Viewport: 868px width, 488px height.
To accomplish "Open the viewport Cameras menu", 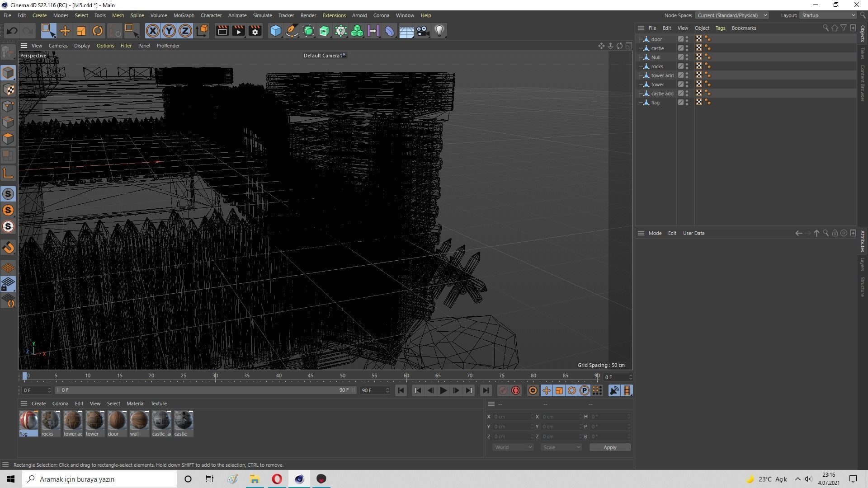I will [58, 46].
